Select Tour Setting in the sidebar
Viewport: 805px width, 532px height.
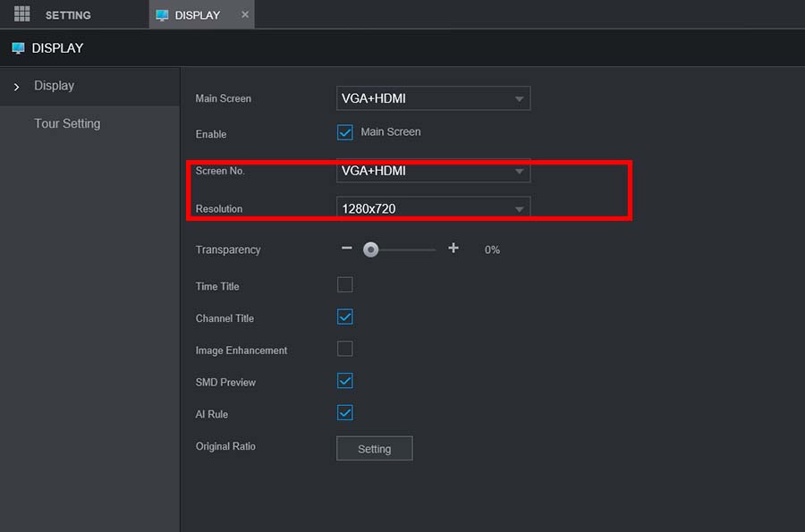click(67, 123)
